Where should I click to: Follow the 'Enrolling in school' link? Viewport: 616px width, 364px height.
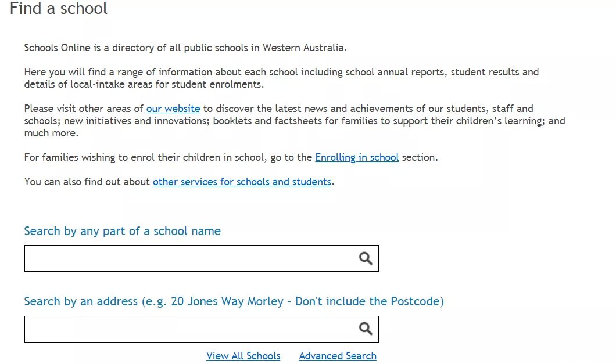357,157
